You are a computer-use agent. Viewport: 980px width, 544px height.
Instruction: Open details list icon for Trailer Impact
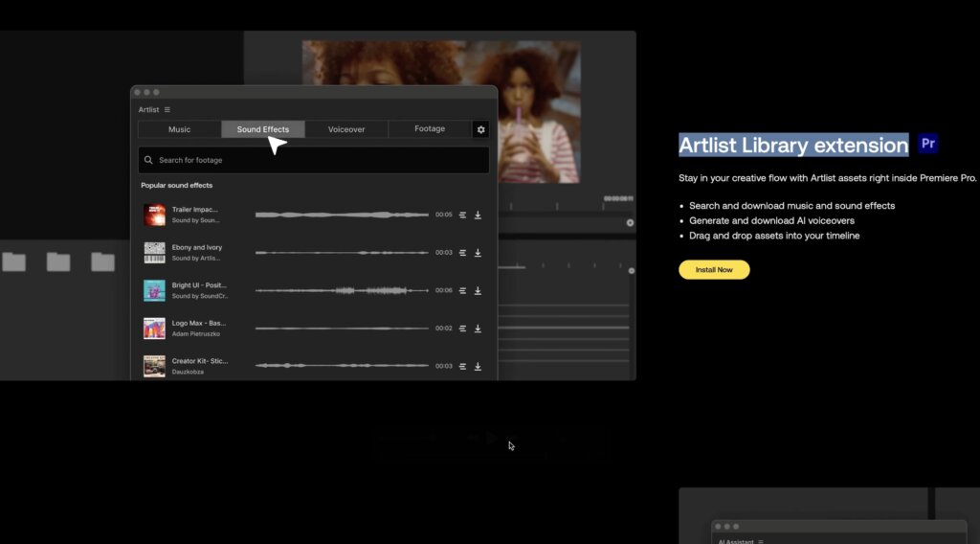462,215
